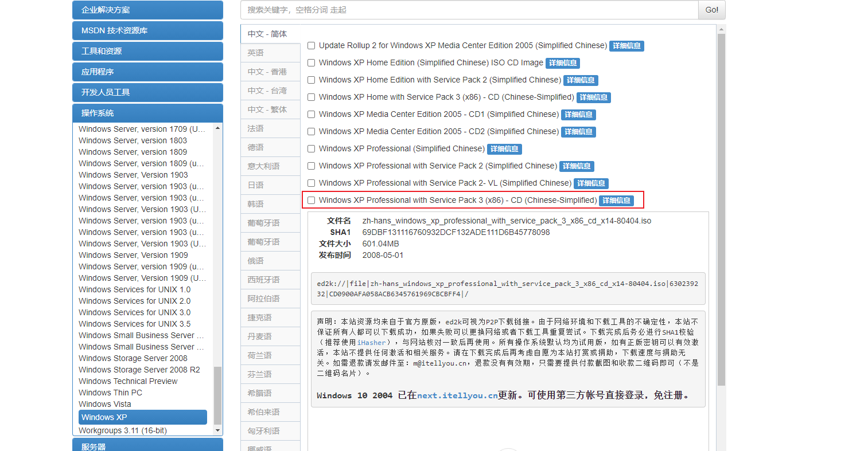Tick Windows XP Home with Service Pack 3 checkbox
Screen dimensions: 868x451
click(312, 97)
